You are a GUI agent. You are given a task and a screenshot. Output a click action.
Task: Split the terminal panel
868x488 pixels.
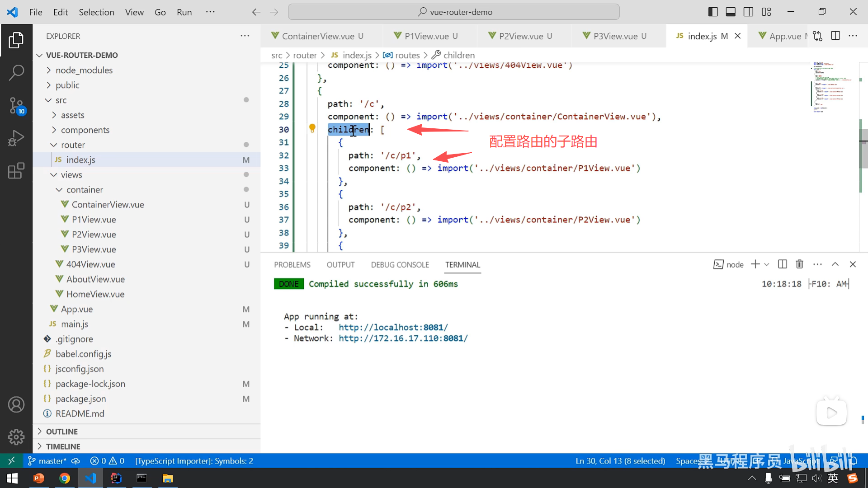(783, 264)
